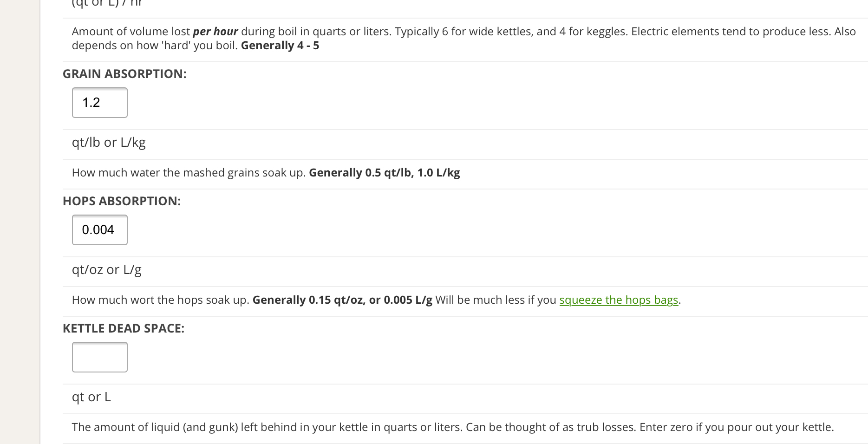Screen dimensions: 868x444
Task: Click 'Generally 0.15 qt/oz, or 0.005 L/g' hint
Action: point(342,300)
